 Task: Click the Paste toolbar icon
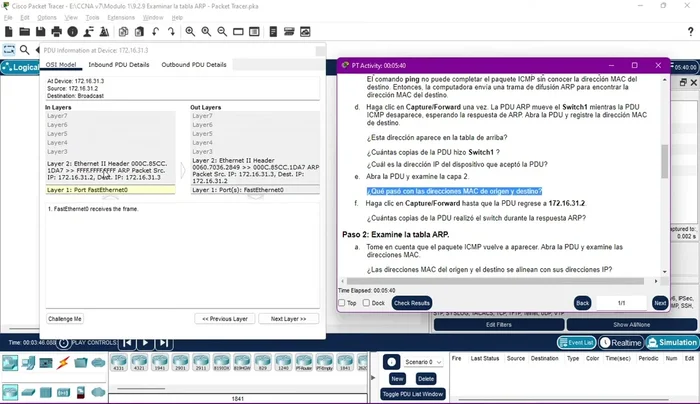(139, 32)
